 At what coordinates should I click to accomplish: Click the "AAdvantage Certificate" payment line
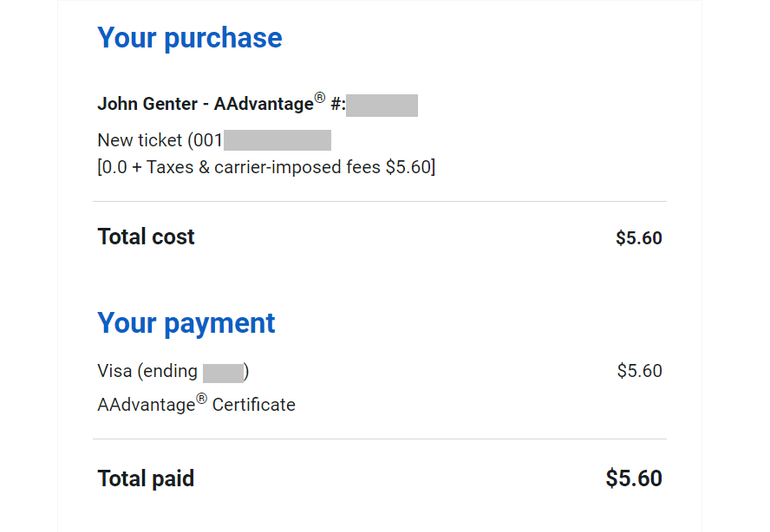pyautogui.click(x=196, y=405)
